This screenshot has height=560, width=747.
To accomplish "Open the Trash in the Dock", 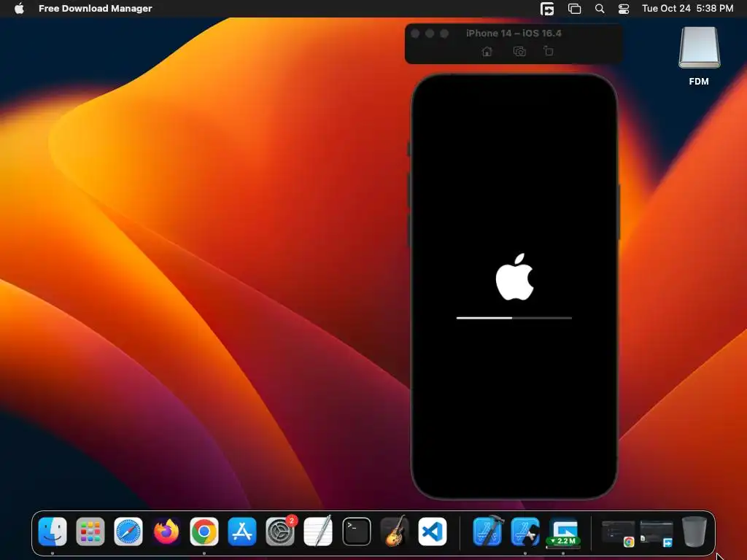I will coord(694,532).
